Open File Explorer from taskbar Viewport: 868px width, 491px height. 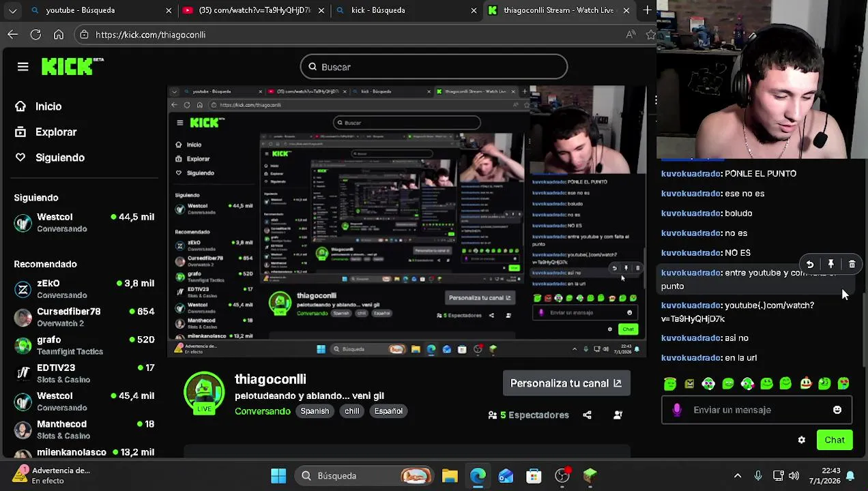450,475
